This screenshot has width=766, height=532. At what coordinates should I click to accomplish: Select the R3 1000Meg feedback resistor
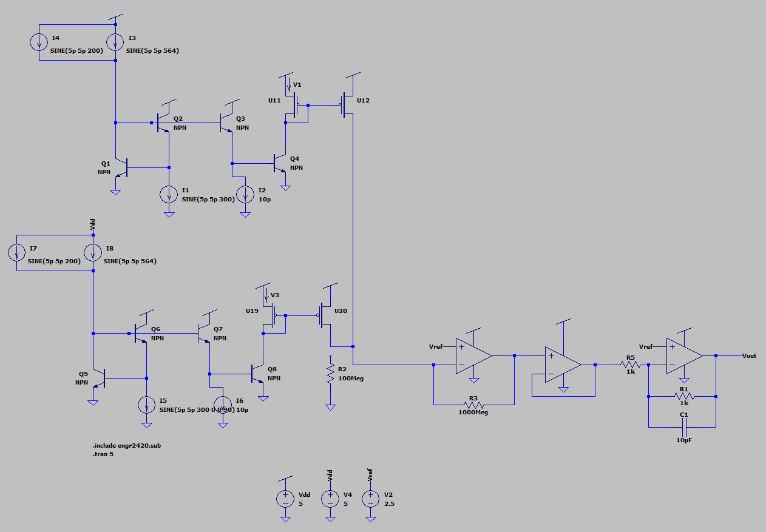(473, 403)
